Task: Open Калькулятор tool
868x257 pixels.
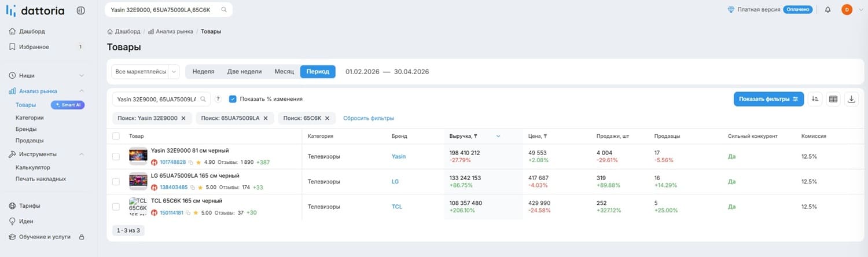Action: pos(33,167)
